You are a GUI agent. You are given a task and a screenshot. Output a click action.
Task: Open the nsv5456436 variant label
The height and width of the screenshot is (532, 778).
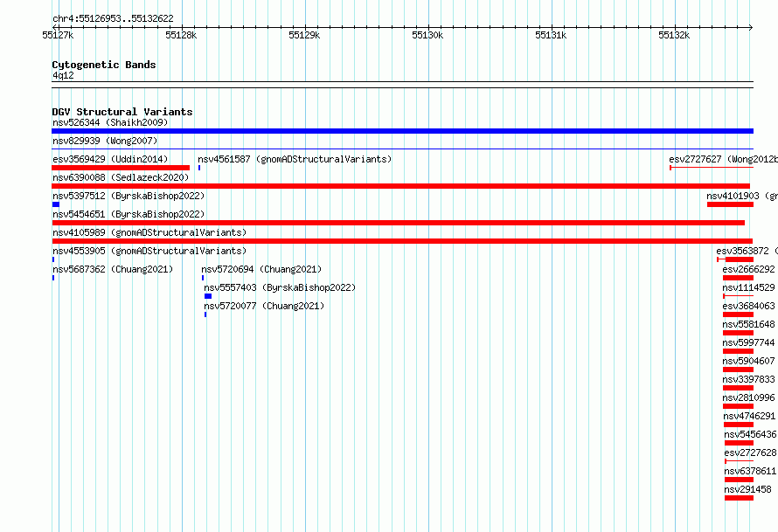click(750, 434)
